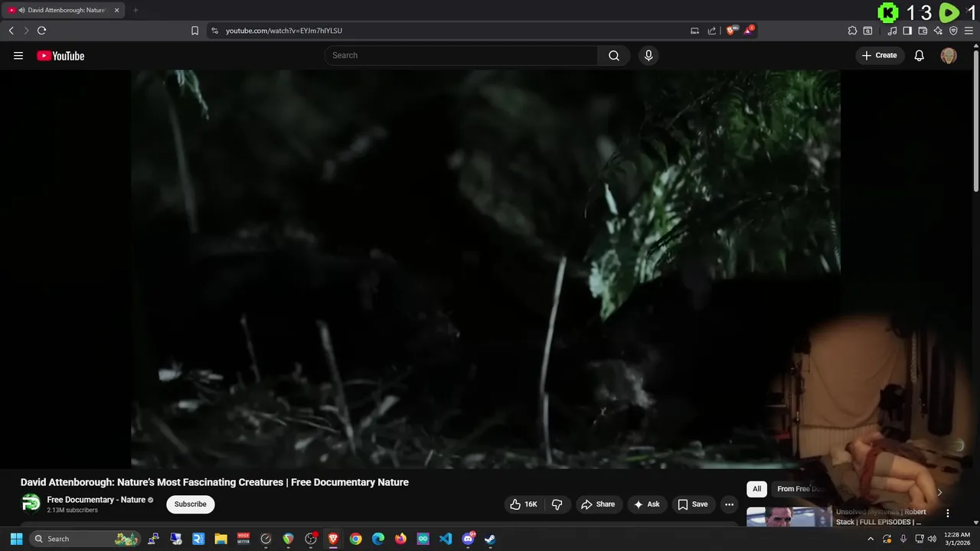
Task: Open Firefox from the taskbar
Action: pyautogui.click(x=400, y=539)
